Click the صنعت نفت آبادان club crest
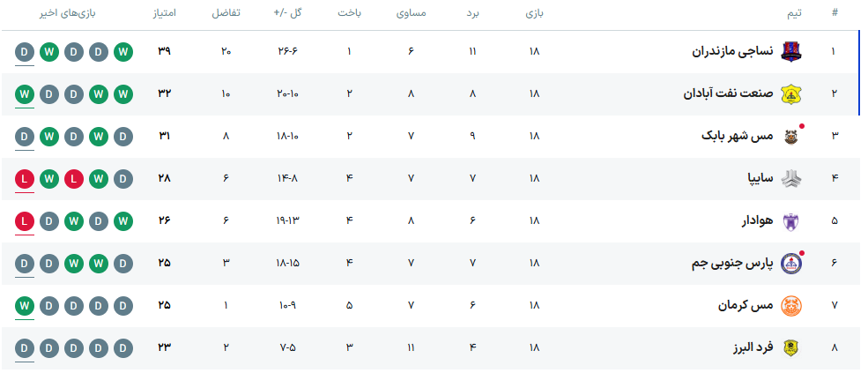868x373 pixels. coord(790,93)
